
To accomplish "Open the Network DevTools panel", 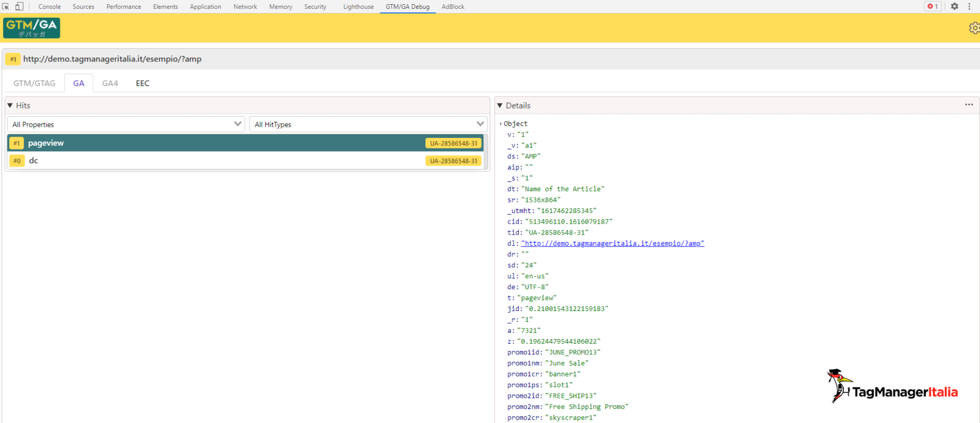I will coord(245,6).
